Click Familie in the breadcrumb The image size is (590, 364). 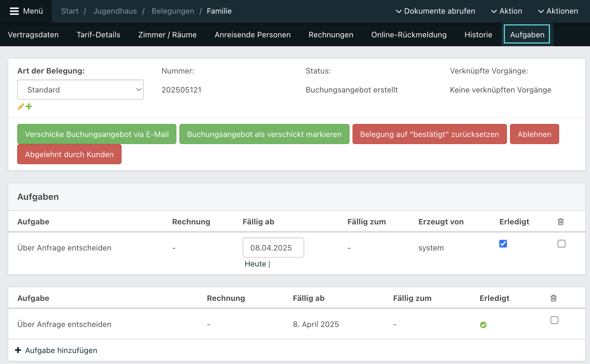click(219, 11)
